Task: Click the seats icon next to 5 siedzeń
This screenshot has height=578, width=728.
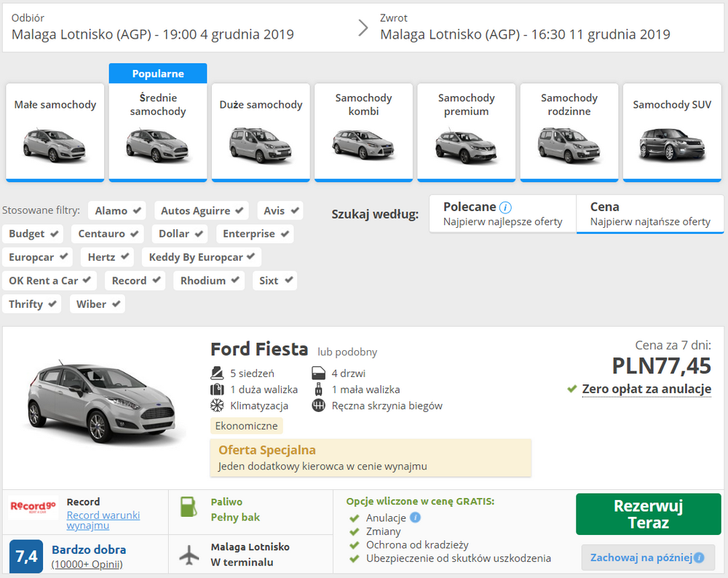Action: tap(217, 373)
